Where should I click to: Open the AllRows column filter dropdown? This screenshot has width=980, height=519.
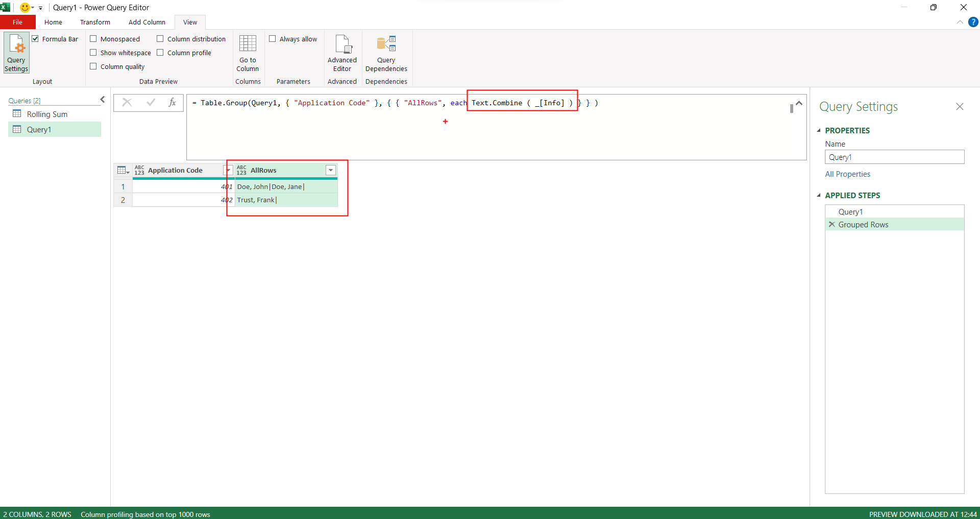(331, 170)
